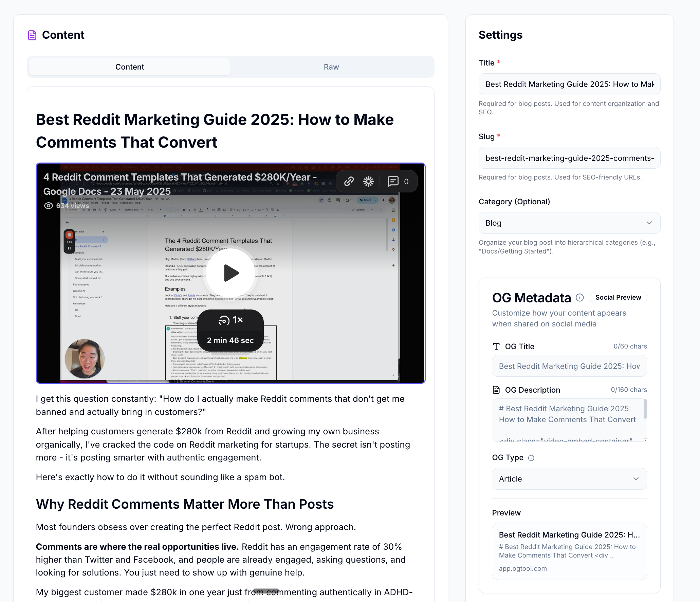Click the eye views icon on video
Image resolution: width=700 pixels, height=602 pixels.
(49, 206)
